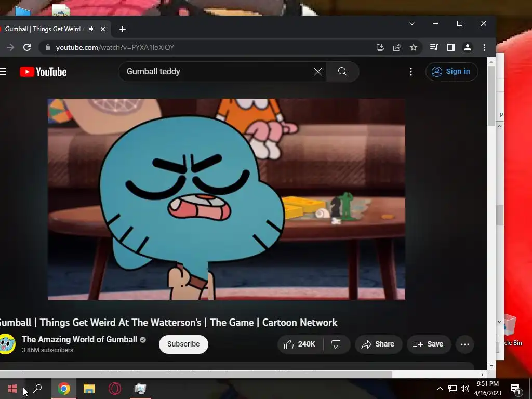This screenshot has width=532, height=399.
Task: Click scroll up arrow in background window
Action: [x=499, y=126]
